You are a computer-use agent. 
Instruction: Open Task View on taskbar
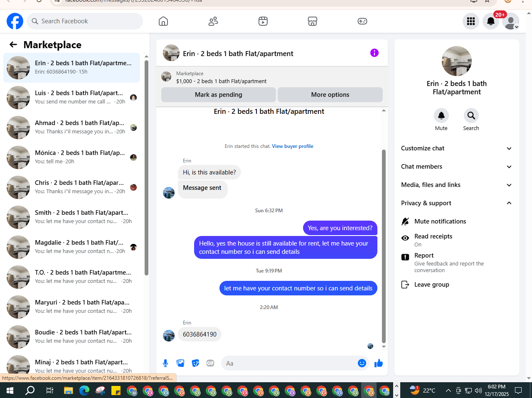[49, 391]
